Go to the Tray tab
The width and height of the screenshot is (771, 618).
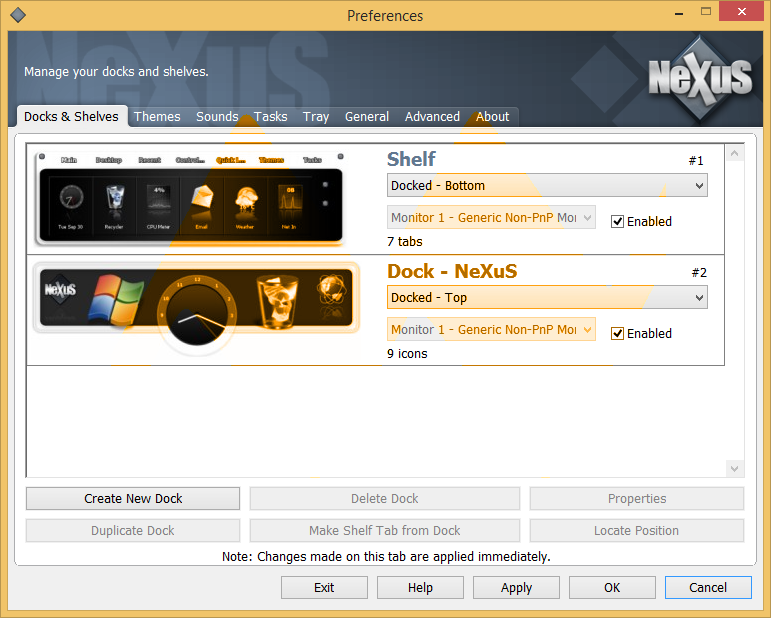point(316,117)
